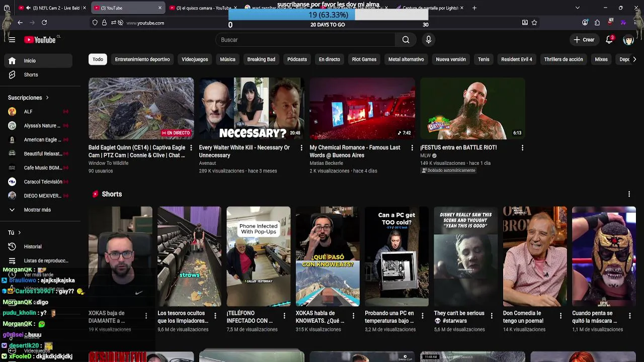Open the Matias Beckerle channel link
The width and height of the screenshot is (644, 362).
326,163
